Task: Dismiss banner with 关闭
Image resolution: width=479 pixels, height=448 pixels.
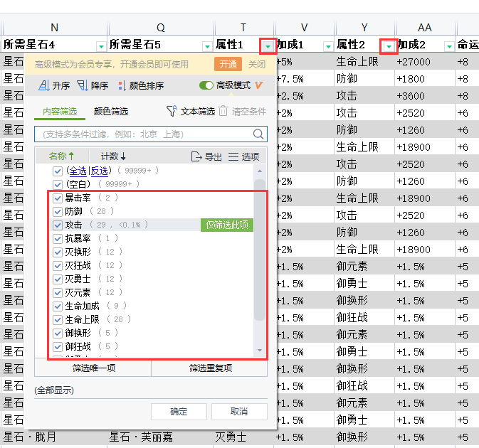Action: click(x=257, y=64)
